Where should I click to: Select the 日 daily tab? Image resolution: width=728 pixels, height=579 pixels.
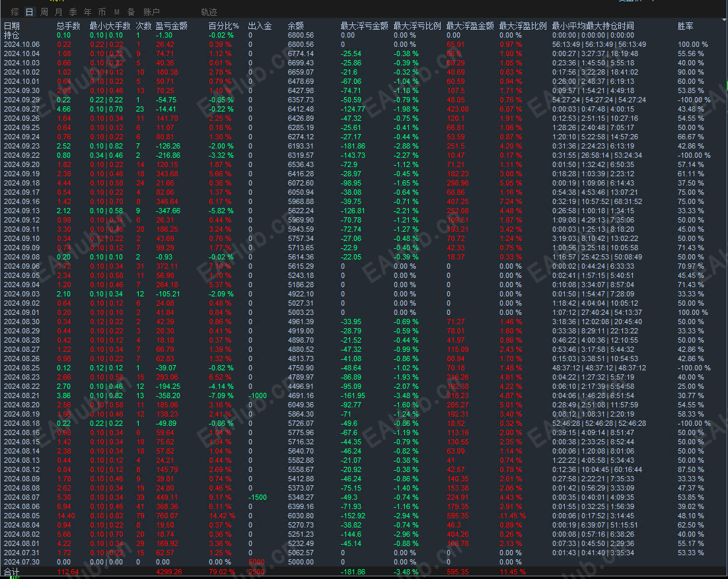pyautogui.click(x=29, y=12)
